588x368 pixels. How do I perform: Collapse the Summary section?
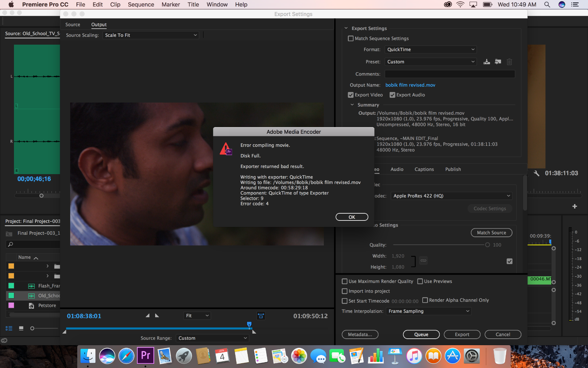click(352, 105)
